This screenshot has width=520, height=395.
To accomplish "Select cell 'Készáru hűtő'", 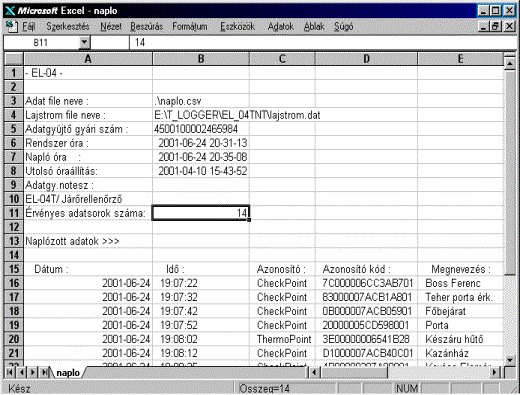I will tap(460, 339).
